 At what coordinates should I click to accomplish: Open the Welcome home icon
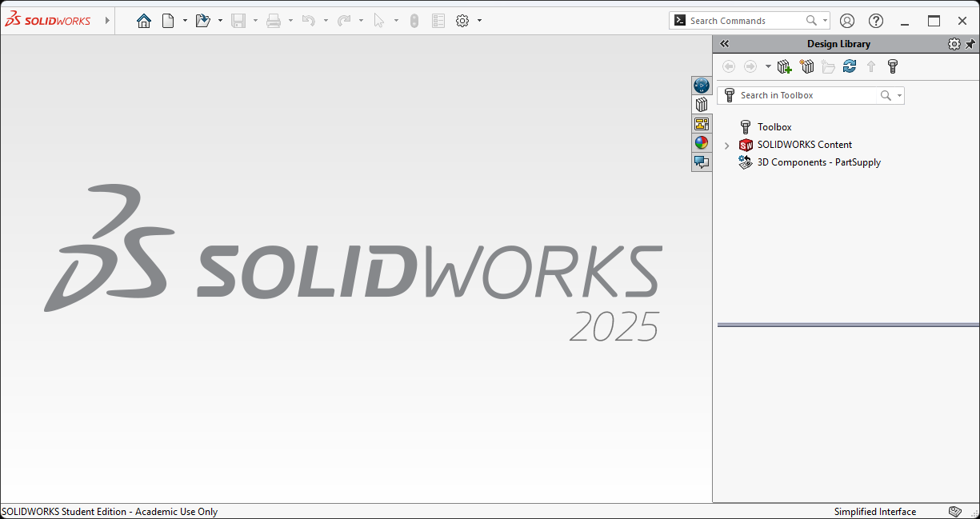144,21
